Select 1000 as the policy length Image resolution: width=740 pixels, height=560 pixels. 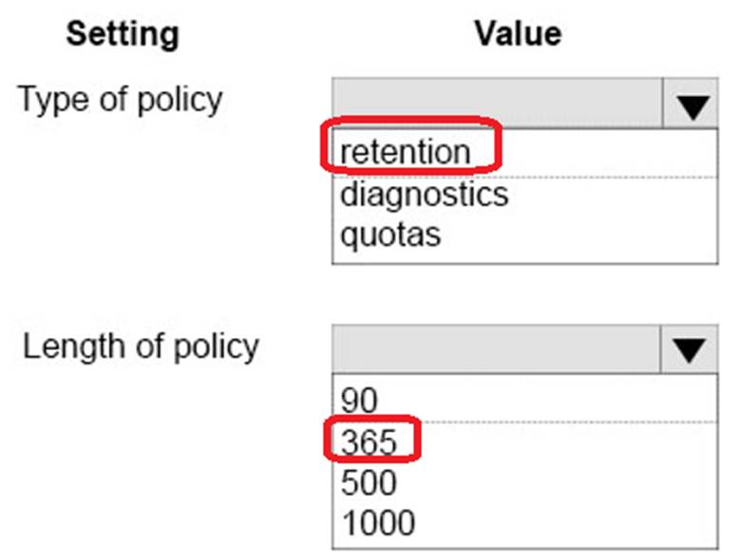[x=377, y=521]
